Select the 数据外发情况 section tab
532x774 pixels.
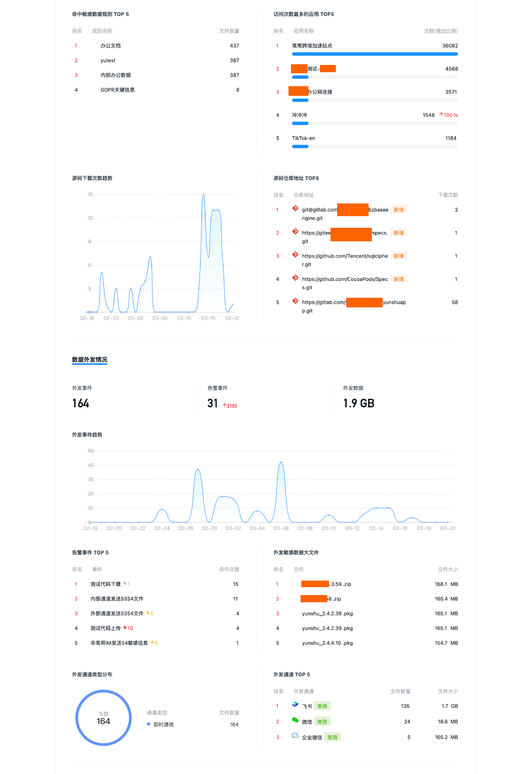tap(89, 359)
